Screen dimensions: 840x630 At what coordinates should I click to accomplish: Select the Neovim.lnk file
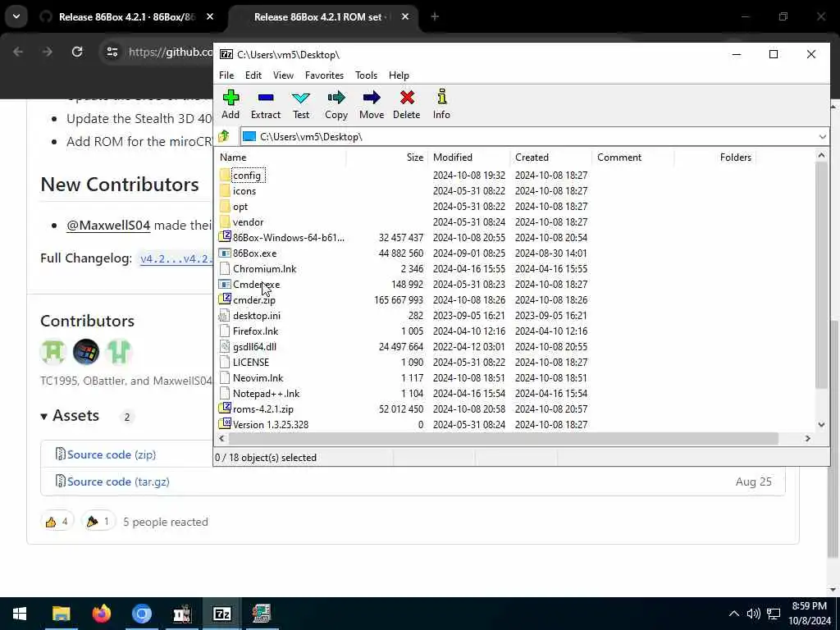pyautogui.click(x=258, y=377)
